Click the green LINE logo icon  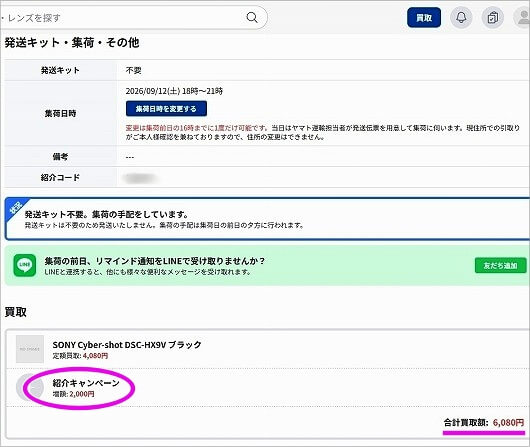click(25, 265)
